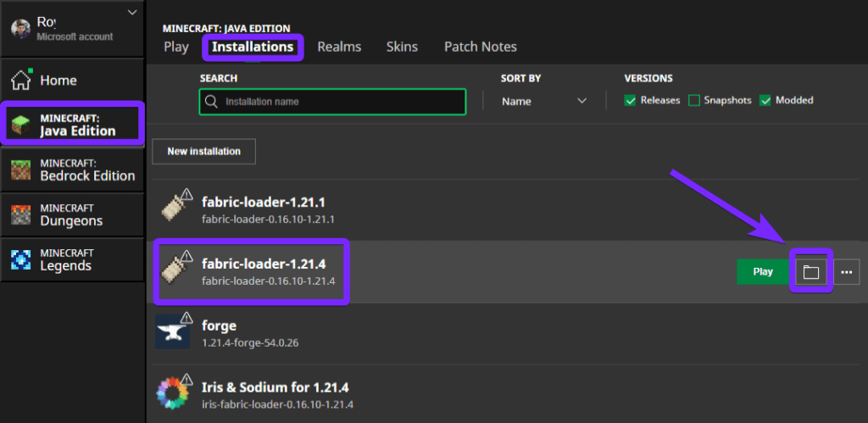Switch to the Skins tab
Screen dimensions: 868x423
(402, 47)
